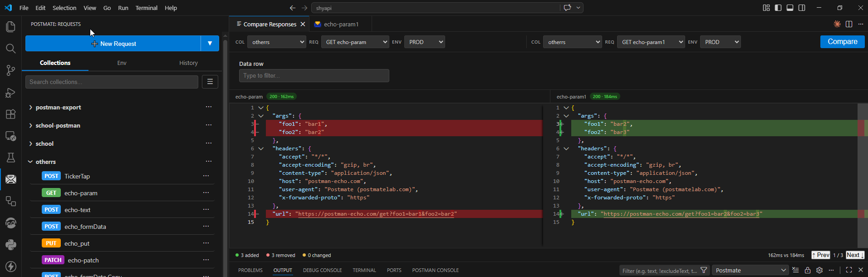
Task: Switch to the echo-param1 editor tab
Action: [x=341, y=24]
